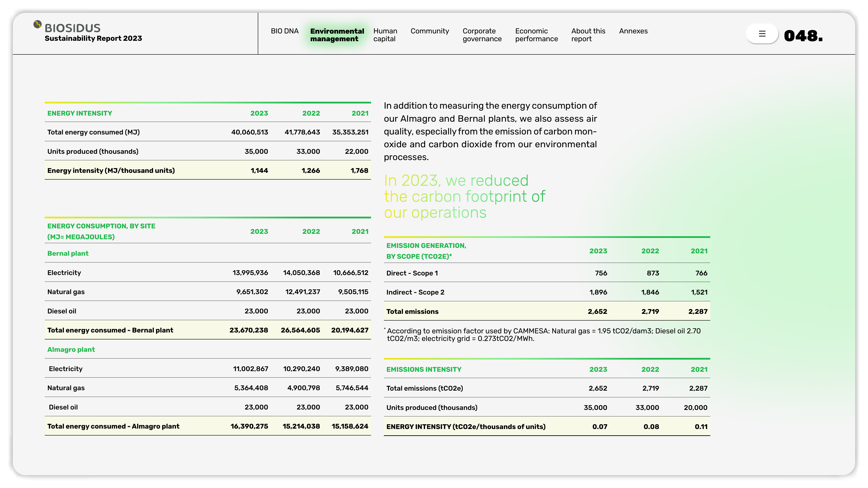Click energy intensity value 1,768

[359, 171]
